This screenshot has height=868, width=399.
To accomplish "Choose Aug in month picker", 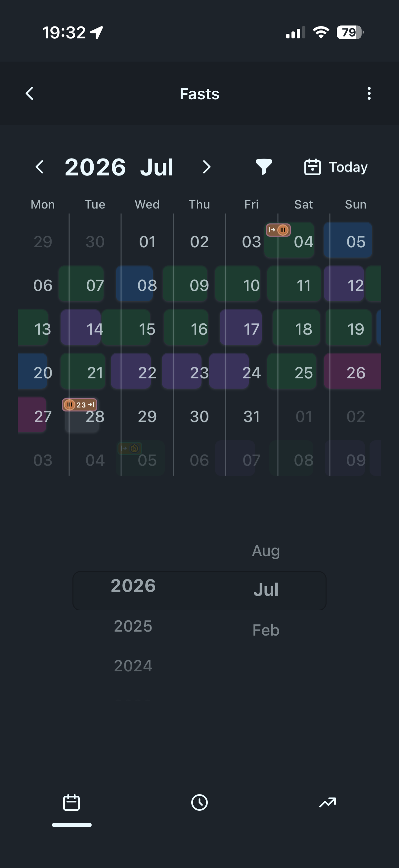I will (266, 551).
